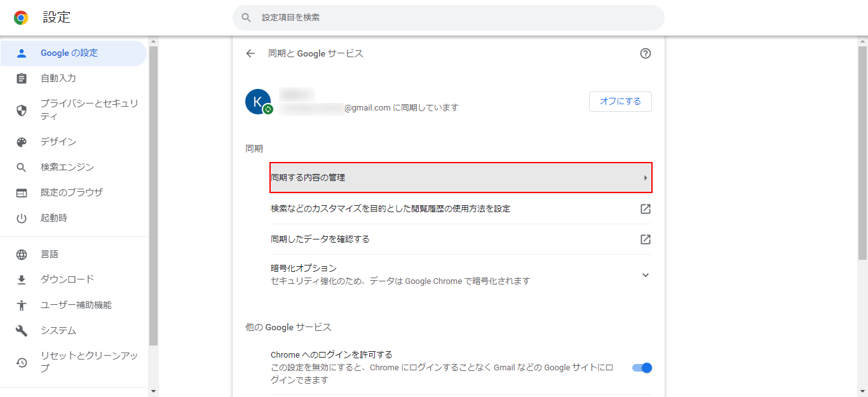Screen dimensions: 868x397
Task: Click the 暗号化オプション row title
Action: pos(304,269)
